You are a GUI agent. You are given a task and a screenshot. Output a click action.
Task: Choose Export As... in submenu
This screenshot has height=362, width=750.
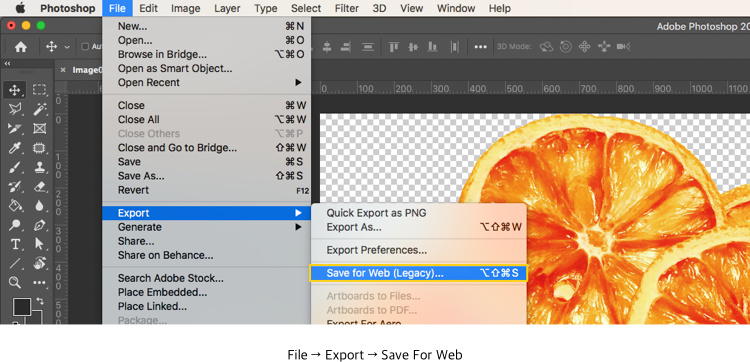(x=419, y=227)
